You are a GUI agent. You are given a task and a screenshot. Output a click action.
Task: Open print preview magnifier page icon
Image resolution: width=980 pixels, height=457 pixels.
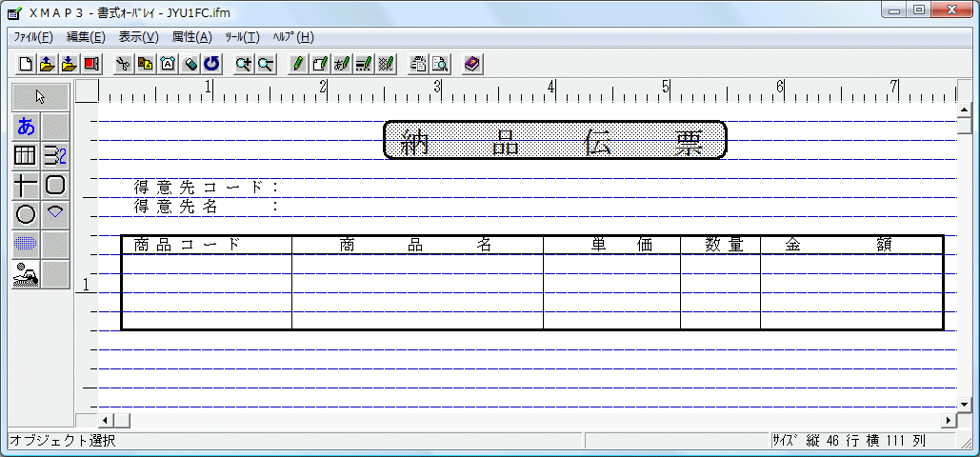click(441, 63)
